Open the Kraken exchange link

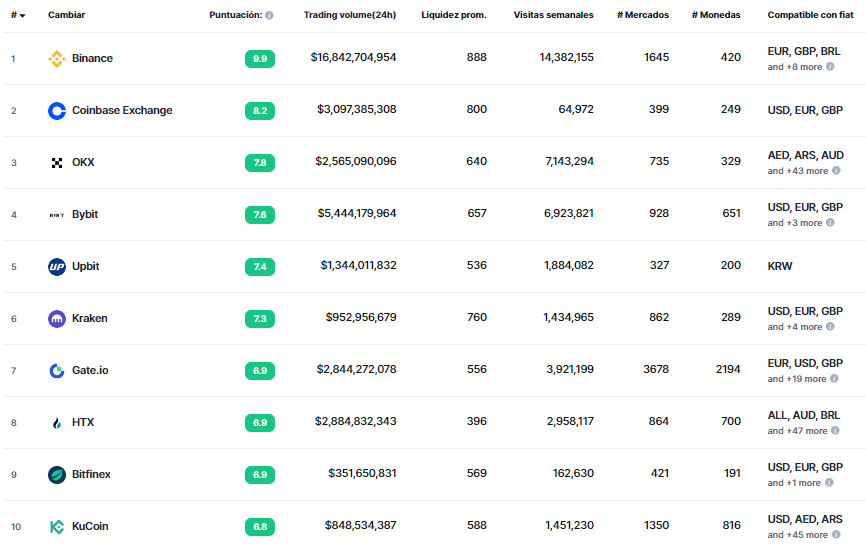coord(89,319)
